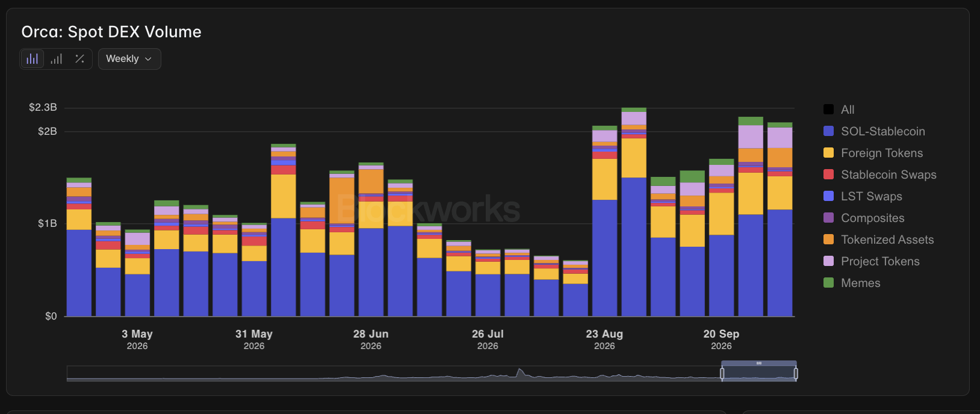Hide the Composites series in legend
The image size is (980, 414).
(x=864, y=218)
